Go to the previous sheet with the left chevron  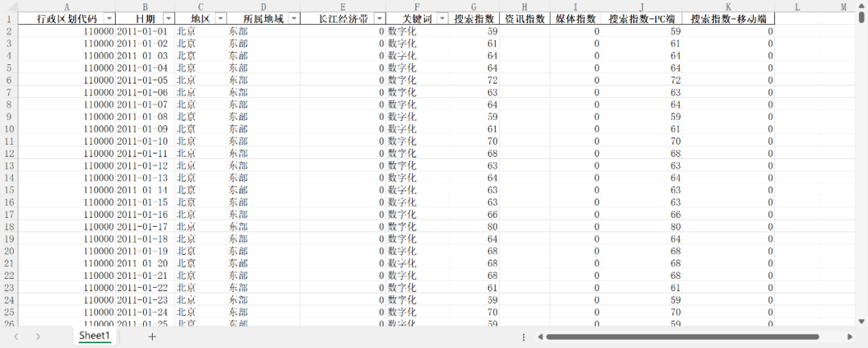[17, 337]
